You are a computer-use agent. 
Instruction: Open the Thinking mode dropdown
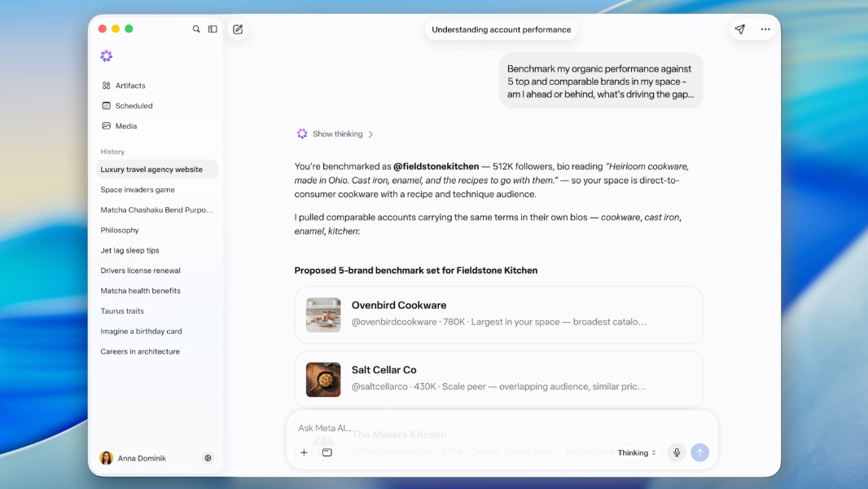click(637, 452)
